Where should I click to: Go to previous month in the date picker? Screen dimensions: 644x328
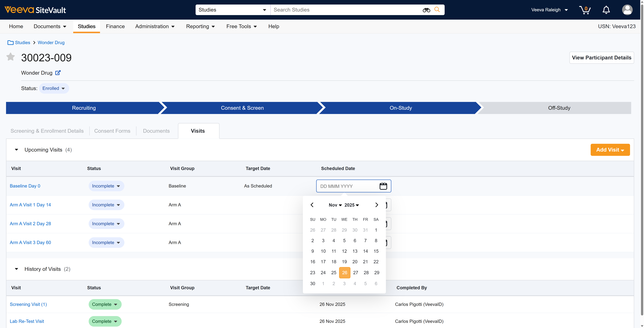click(x=312, y=205)
